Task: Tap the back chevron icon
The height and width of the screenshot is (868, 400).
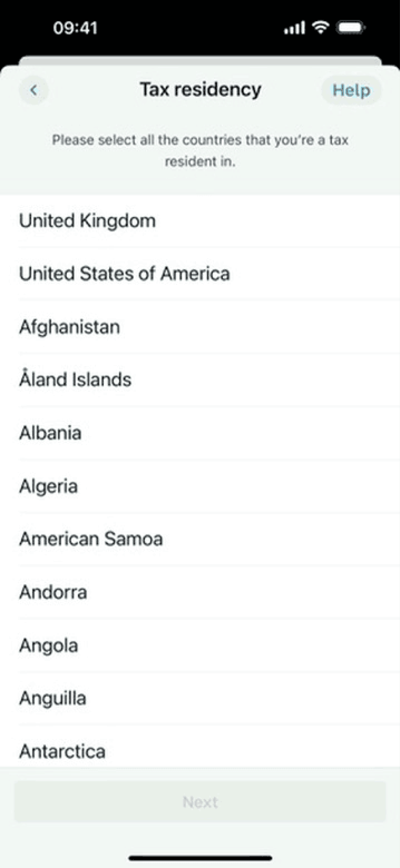Action: click(x=33, y=90)
